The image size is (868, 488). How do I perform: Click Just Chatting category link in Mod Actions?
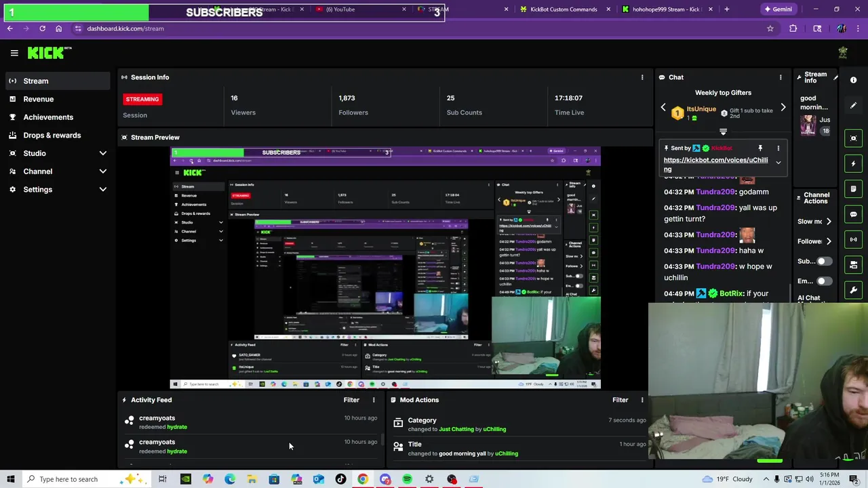click(x=456, y=429)
